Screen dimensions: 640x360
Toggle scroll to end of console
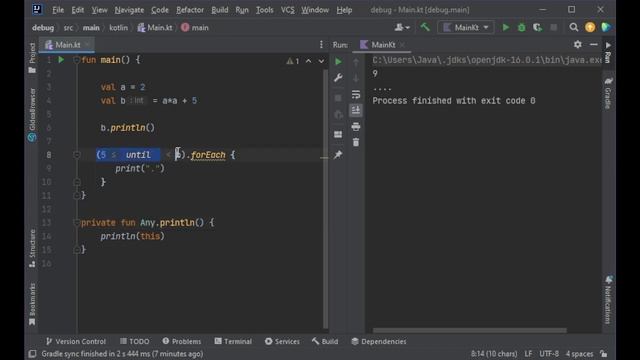356,110
